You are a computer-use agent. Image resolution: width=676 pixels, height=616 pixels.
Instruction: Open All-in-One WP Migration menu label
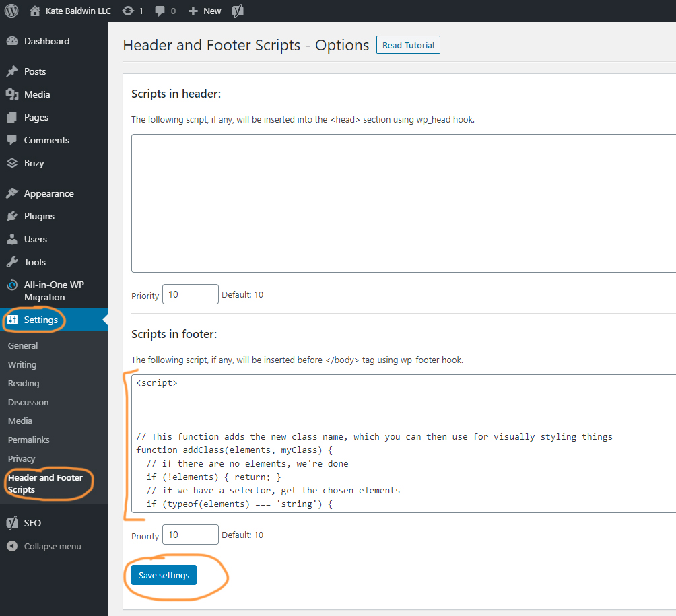click(x=54, y=291)
